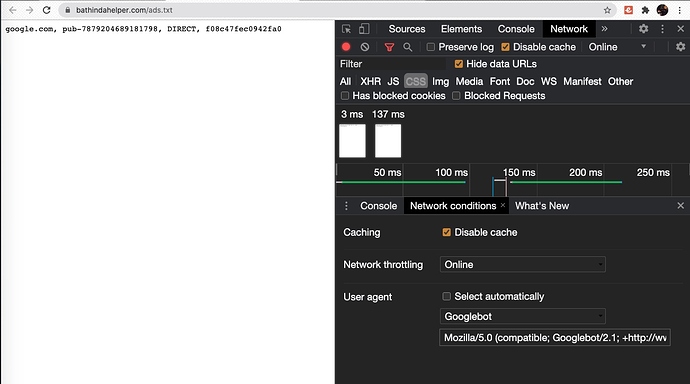Go back to previous page

[12, 10]
